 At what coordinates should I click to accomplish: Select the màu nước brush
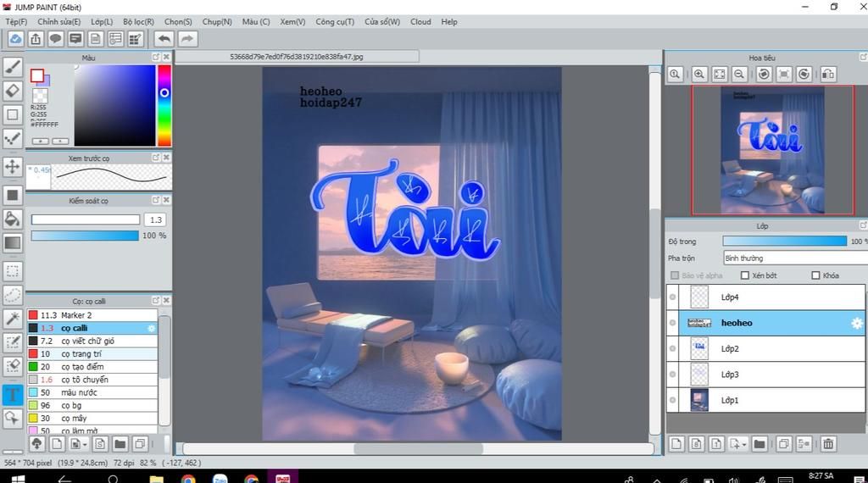pyautogui.click(x=92, y=392)
